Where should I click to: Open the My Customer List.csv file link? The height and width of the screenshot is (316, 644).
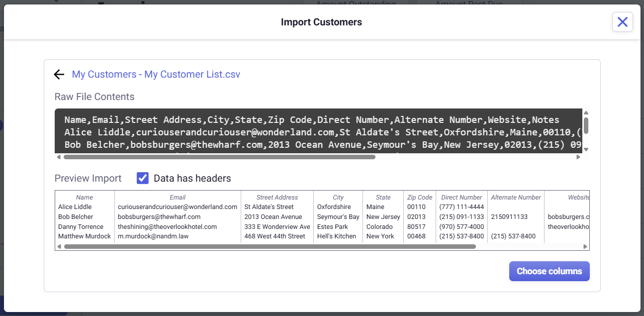(156, 75)
